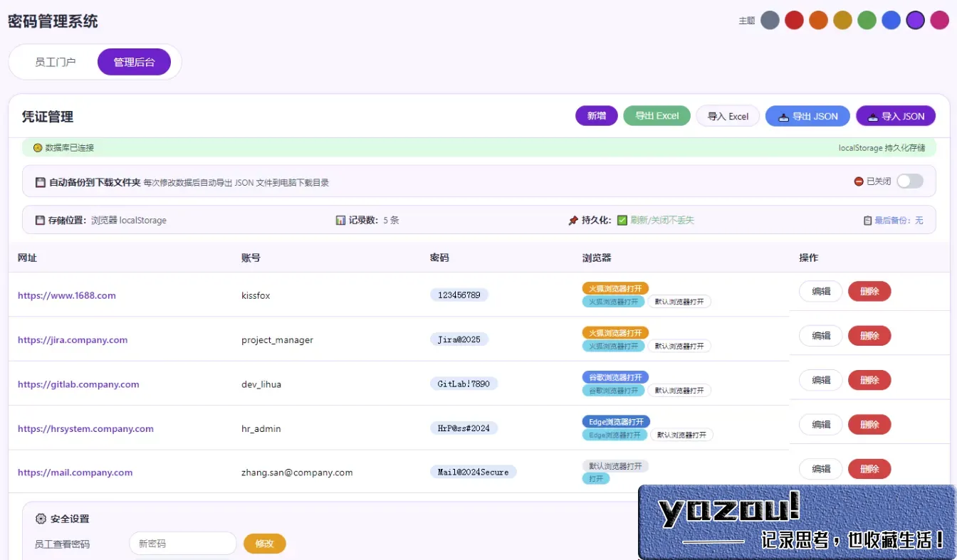
Task: Open the https://jira.company.com link
Action: tap(73, 340)
